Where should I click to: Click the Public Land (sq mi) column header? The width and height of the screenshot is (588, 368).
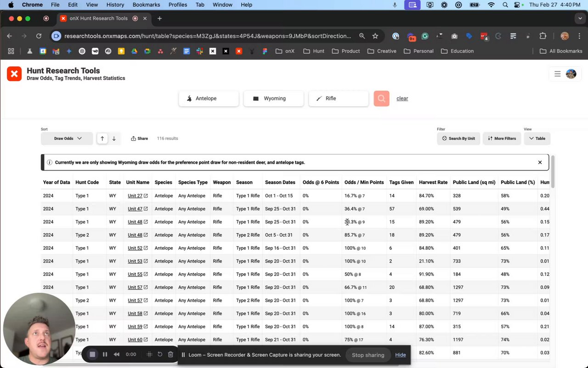tap(474, 183)
